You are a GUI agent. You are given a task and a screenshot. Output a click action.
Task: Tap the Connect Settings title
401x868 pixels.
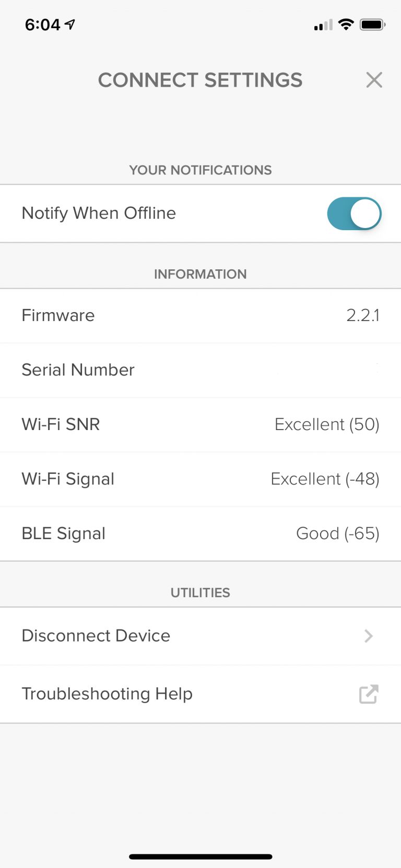click(200, 80)
